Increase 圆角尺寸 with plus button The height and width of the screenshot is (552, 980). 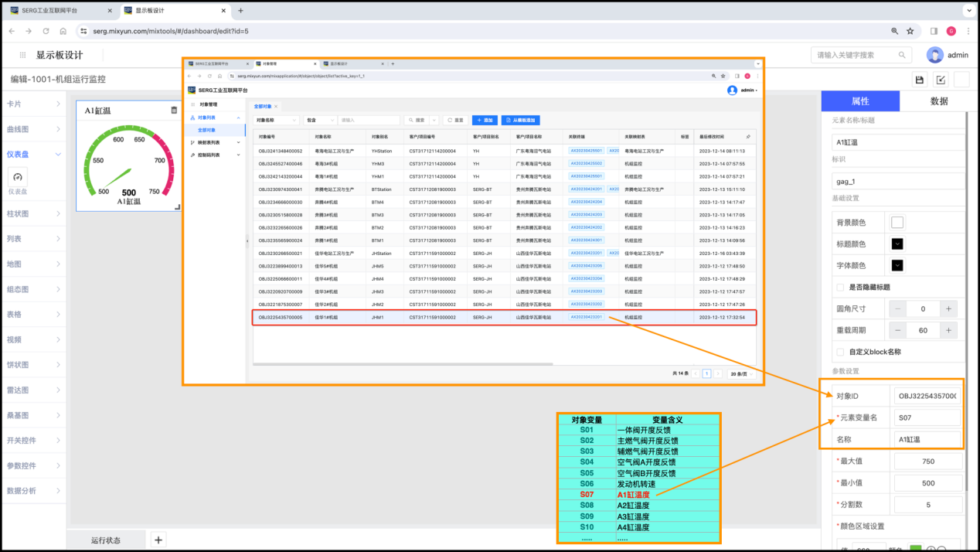click(x=948, y=308)
